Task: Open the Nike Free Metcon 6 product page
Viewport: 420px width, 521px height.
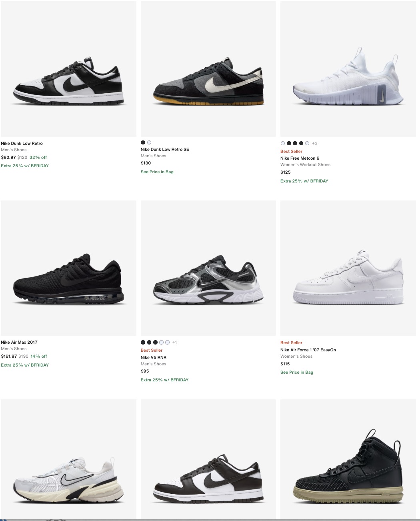Action: 299,158
